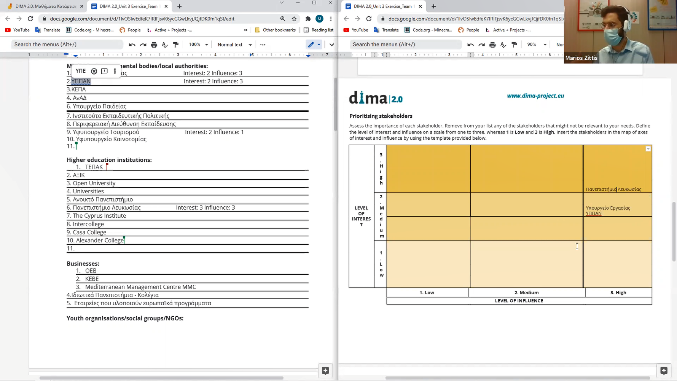Click Redo in the left Docs toolbar

pos(143,44)
